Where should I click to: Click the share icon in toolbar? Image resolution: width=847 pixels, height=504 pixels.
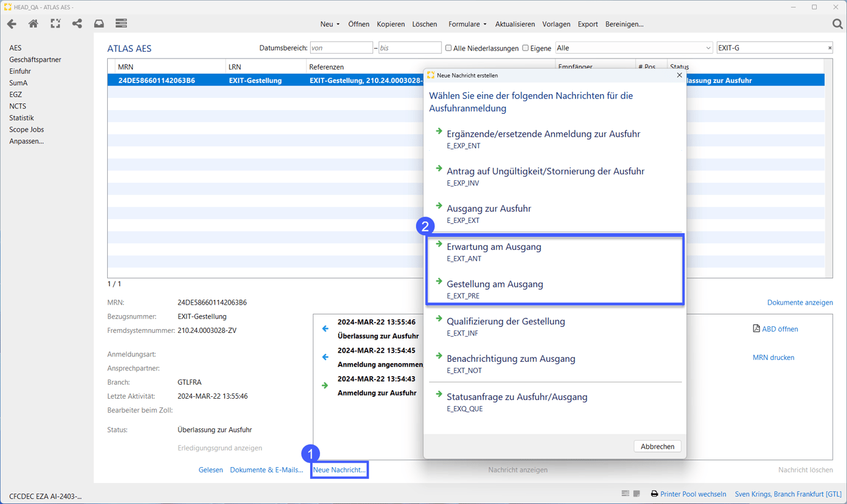77,24
